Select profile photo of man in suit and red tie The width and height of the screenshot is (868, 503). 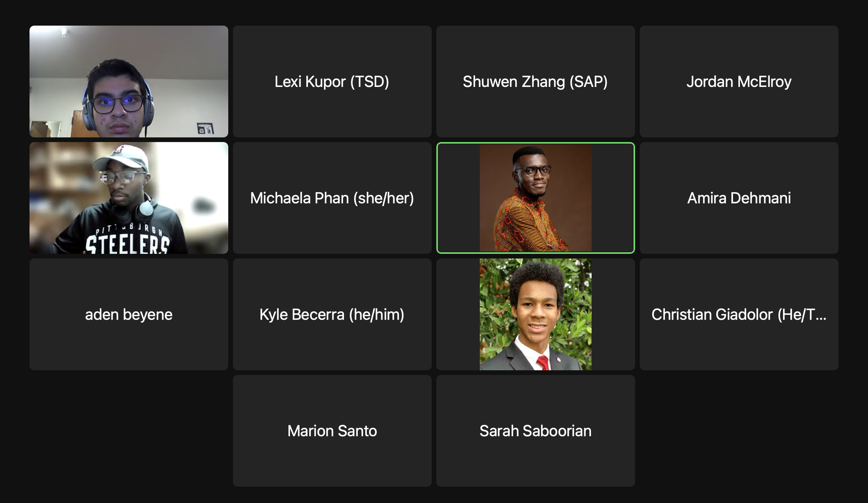(536, 314)
